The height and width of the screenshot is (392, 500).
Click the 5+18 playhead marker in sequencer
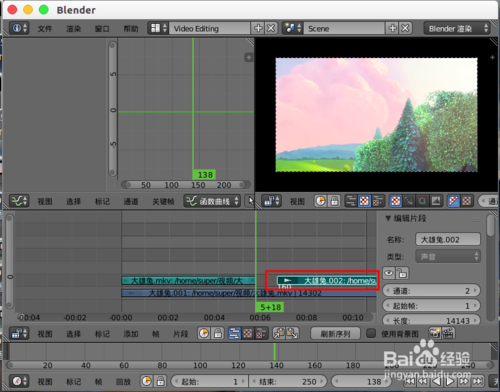coord(270,307)
